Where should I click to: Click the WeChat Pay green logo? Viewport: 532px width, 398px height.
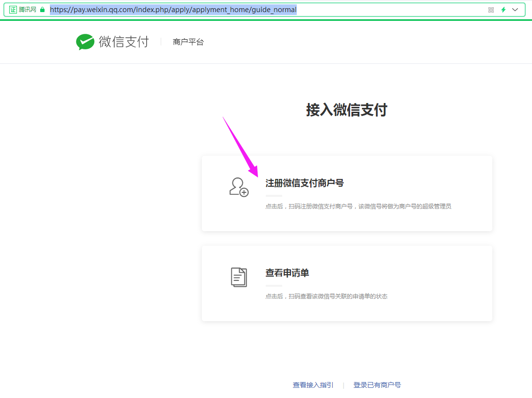coord(85,42)
